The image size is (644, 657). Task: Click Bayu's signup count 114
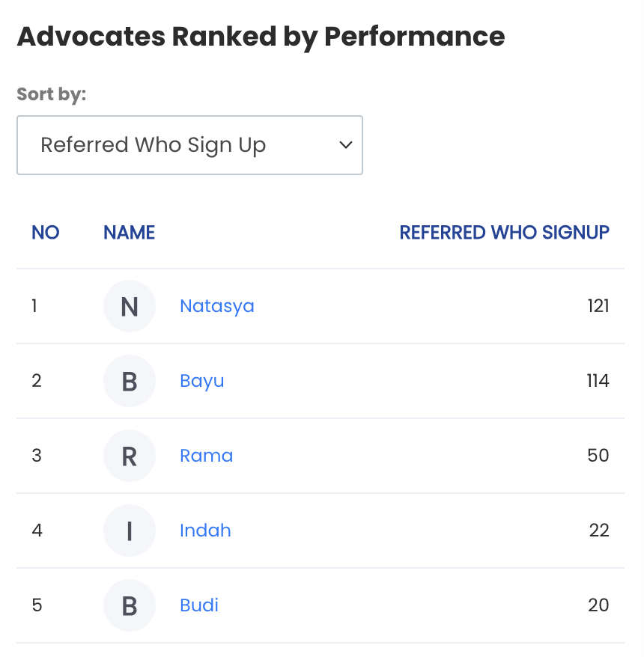pos(598,381)
